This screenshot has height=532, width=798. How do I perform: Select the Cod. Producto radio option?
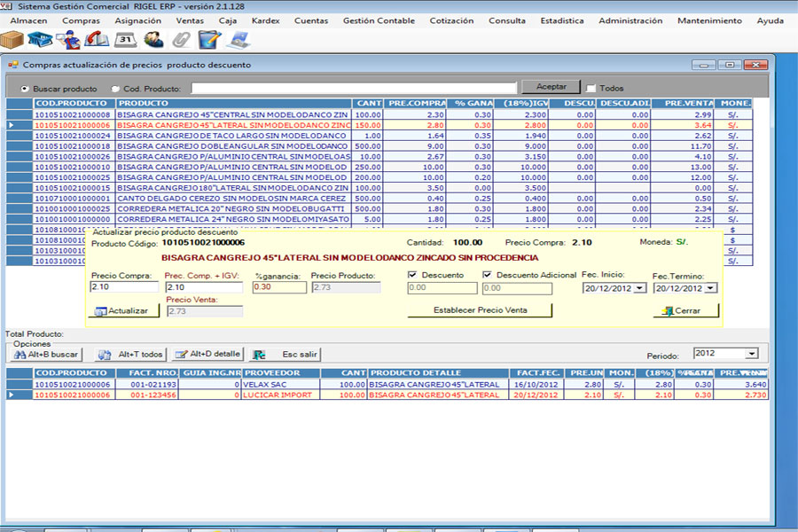click(x=116, y=89)
